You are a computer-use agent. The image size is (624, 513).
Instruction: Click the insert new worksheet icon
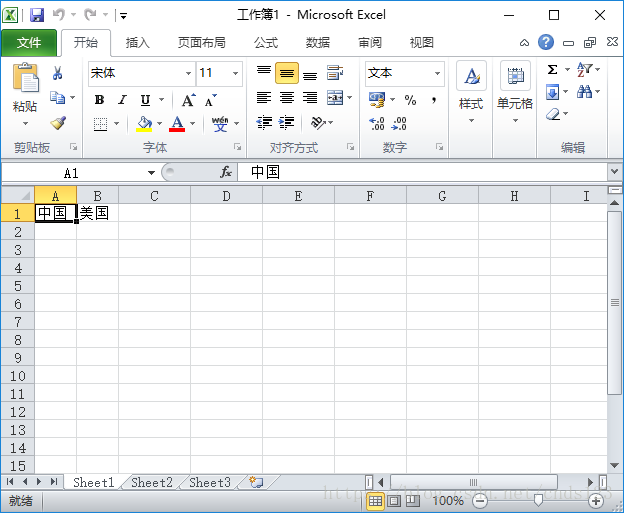pyautogui.click(x=256, y=482)
